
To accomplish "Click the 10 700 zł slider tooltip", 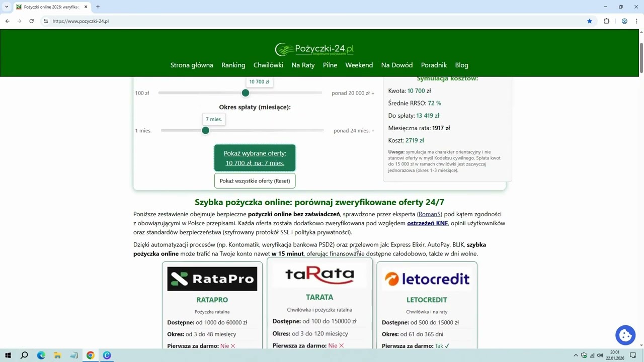I will (259, 81).
